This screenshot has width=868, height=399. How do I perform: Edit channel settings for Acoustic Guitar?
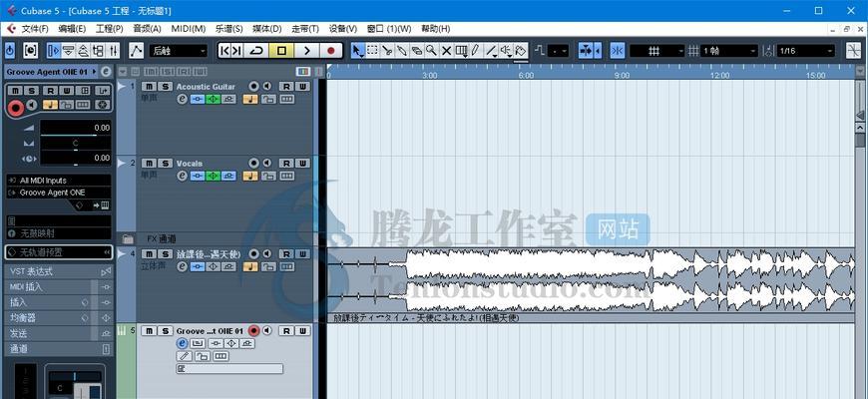[182, 99]
